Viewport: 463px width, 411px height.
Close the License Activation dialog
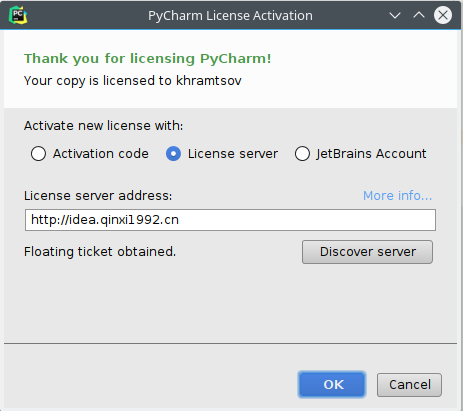(443, 15)
